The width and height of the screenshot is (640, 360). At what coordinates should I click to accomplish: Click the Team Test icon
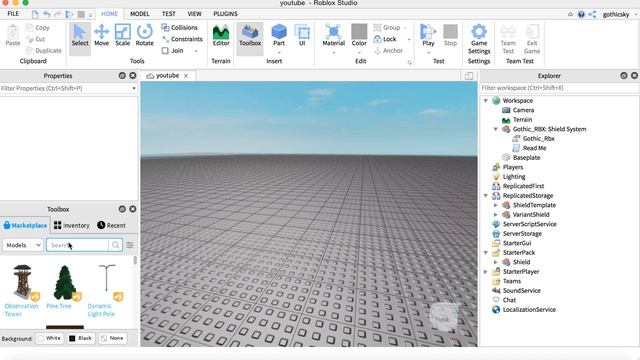pyautogui.click(x=508, y=39)
